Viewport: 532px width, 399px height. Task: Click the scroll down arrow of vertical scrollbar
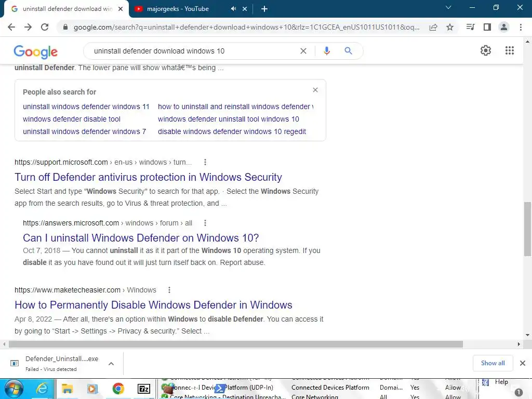(x=527, y=335)
